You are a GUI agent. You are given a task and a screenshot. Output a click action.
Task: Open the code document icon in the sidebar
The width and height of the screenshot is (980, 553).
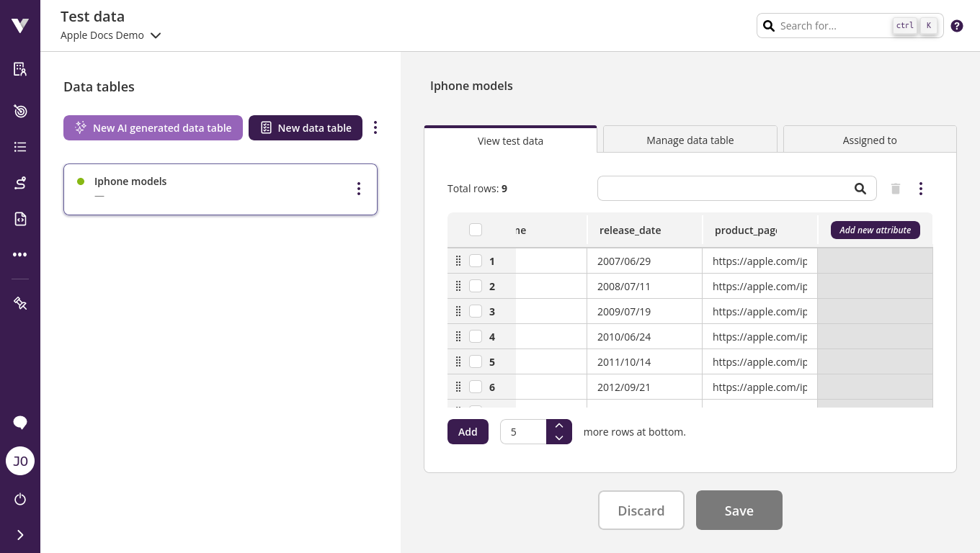(x=20, y=219)
